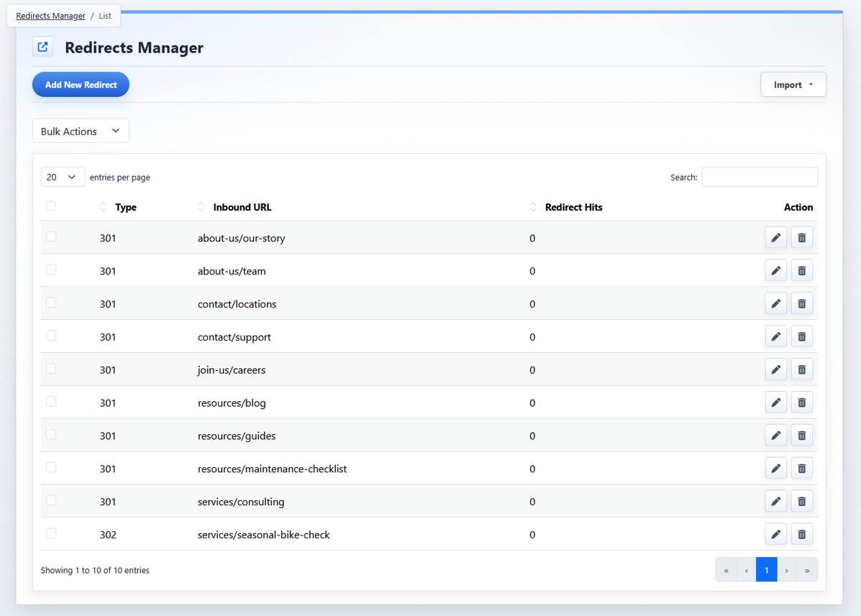
Task: Edit the resources/maintenance-checklist redirect
Action: click(776, 468)
